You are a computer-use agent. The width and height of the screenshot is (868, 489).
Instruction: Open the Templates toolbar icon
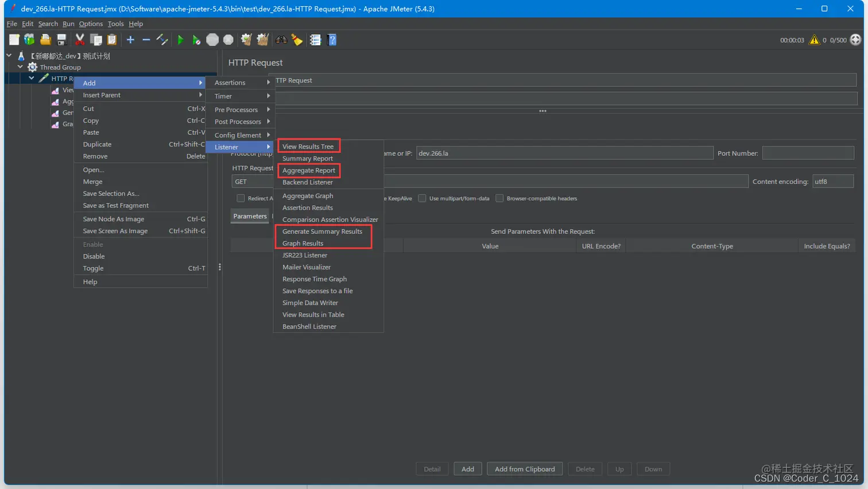point(29,40)
